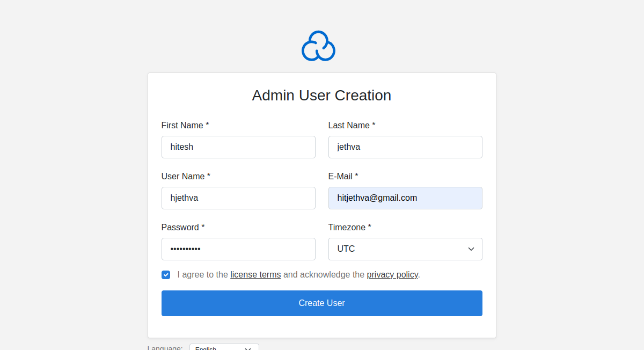
Task: Click the E-Mail field with hitjethva@gmail.com
Action: [405, 198]
